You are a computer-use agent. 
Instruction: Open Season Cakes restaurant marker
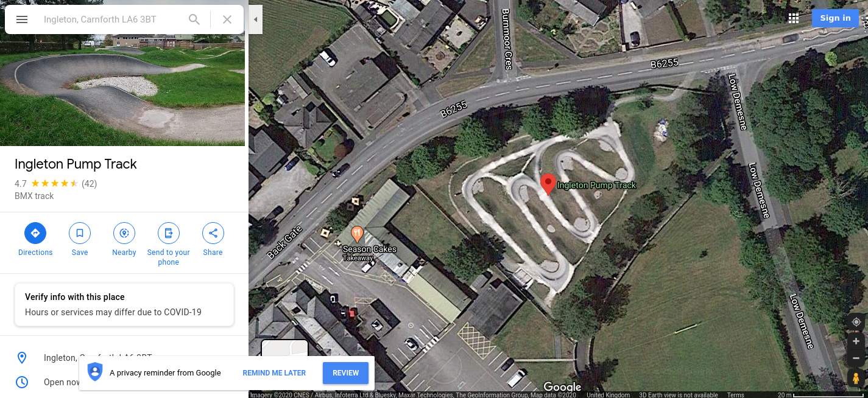coord(357,234)
